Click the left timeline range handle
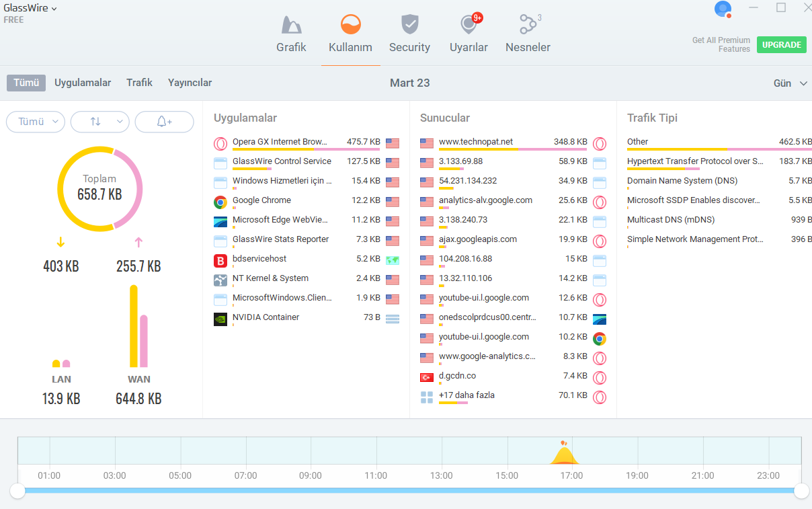Viewport: 812px width, 509px height. pyautogui.click(x=17, y=491)
